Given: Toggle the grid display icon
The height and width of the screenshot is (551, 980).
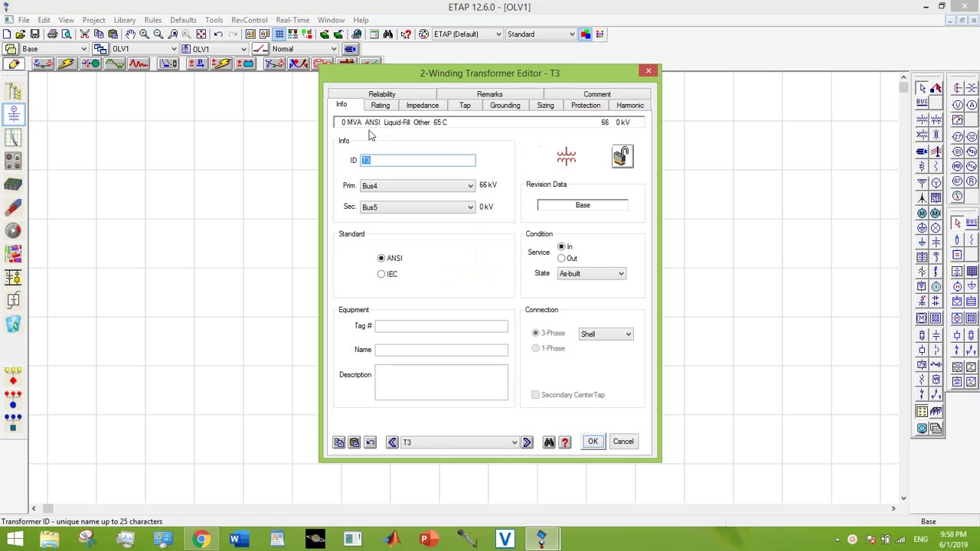Looking at the screenshot, I should pyautogui.click(x=279, y=34).
